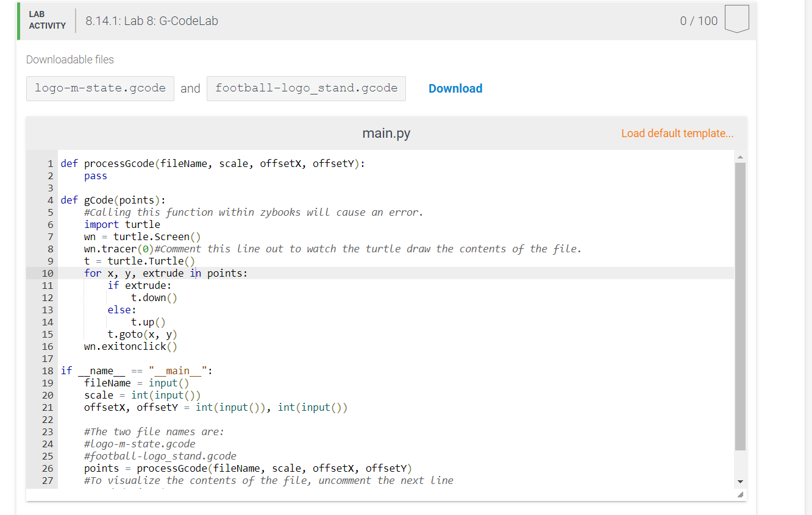Toggle a breakpoint on line number 18

pos(48,371)
